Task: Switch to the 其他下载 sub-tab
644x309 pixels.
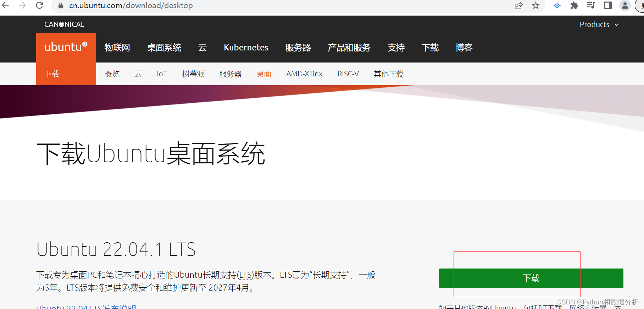Action: 389,74
